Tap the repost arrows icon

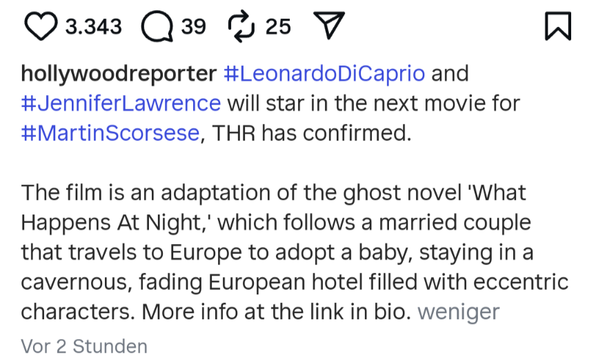241,27
